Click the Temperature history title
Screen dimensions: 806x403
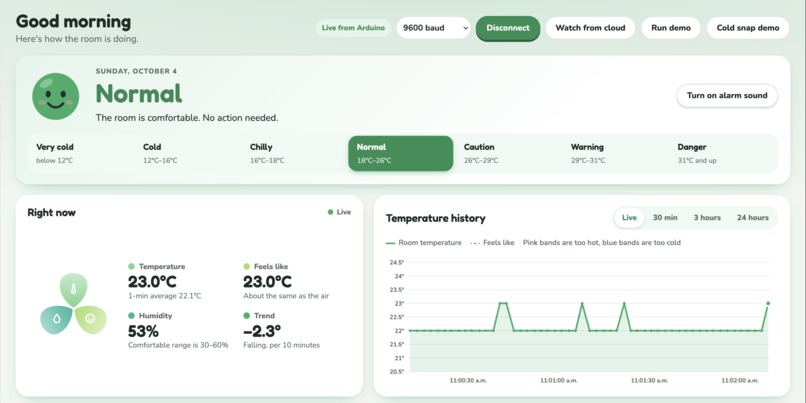pyautogui.click(x=435, y=218)
